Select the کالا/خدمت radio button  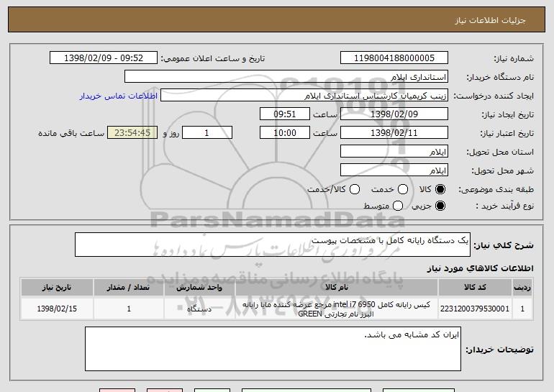coord(355,189)
